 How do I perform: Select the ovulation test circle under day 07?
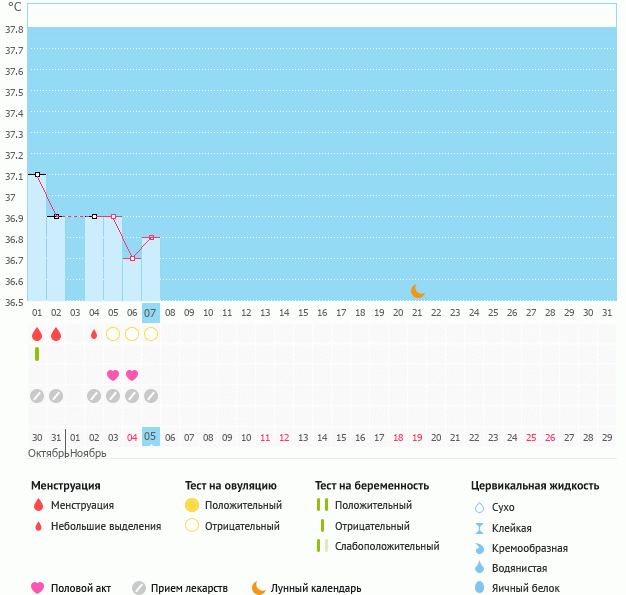151,334
